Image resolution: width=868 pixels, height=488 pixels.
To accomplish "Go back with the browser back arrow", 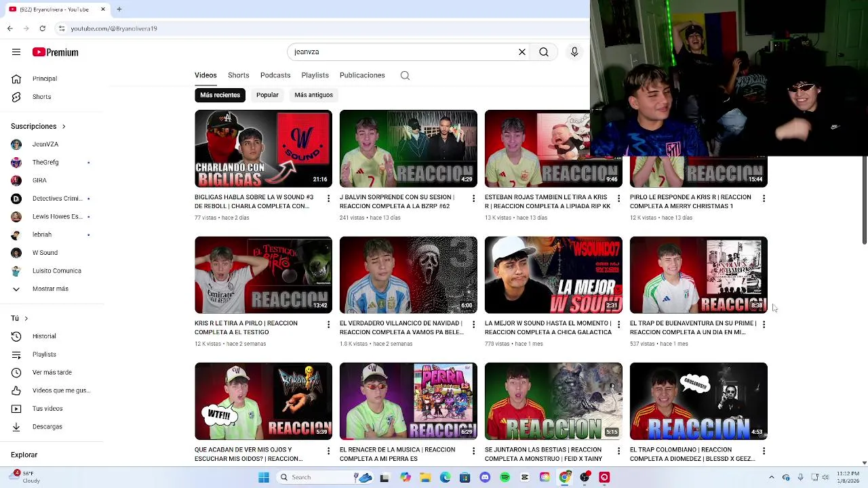I will click(x=9, y=28).
